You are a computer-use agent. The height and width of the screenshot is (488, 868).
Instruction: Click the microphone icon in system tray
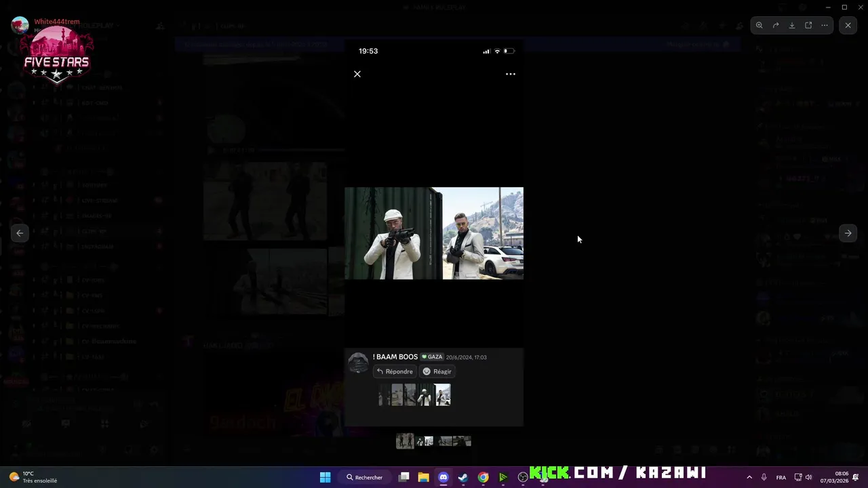764,477
